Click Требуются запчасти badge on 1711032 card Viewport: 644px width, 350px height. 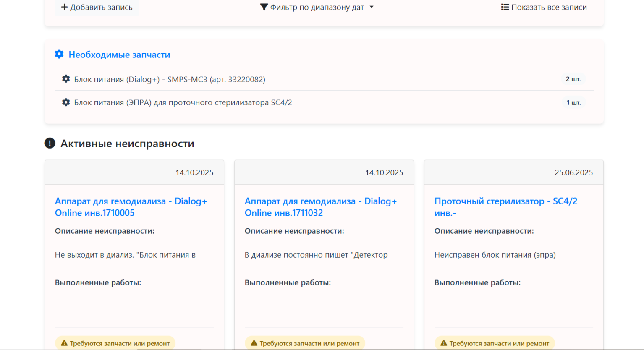pos(305,343)
